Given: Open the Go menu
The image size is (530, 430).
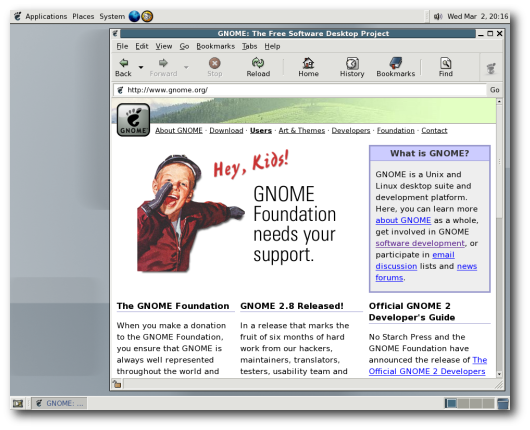Looking at the screenshot, I should click(184, 46).
